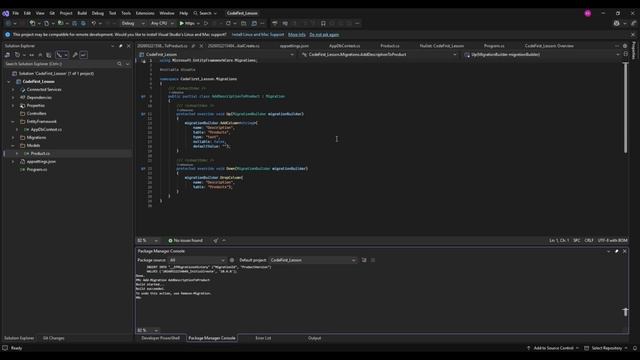This screenshot has width=640, height=360.
Task: Switch to the InitialCreate migration tab
Action: click(233, 46)
